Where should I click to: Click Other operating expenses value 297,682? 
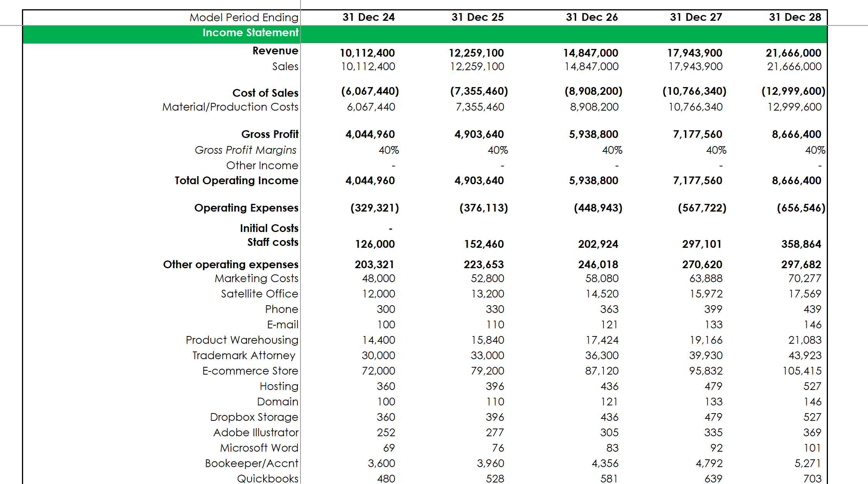tap(801, 264)
